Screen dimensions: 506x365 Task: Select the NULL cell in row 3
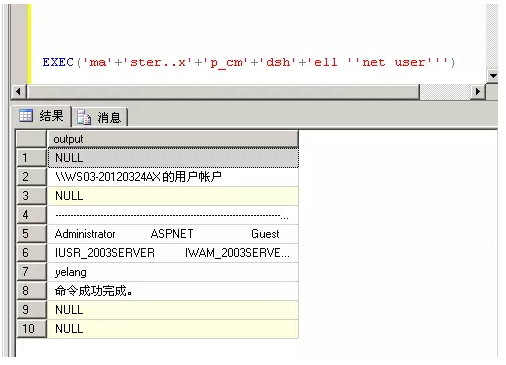(173, 196)
